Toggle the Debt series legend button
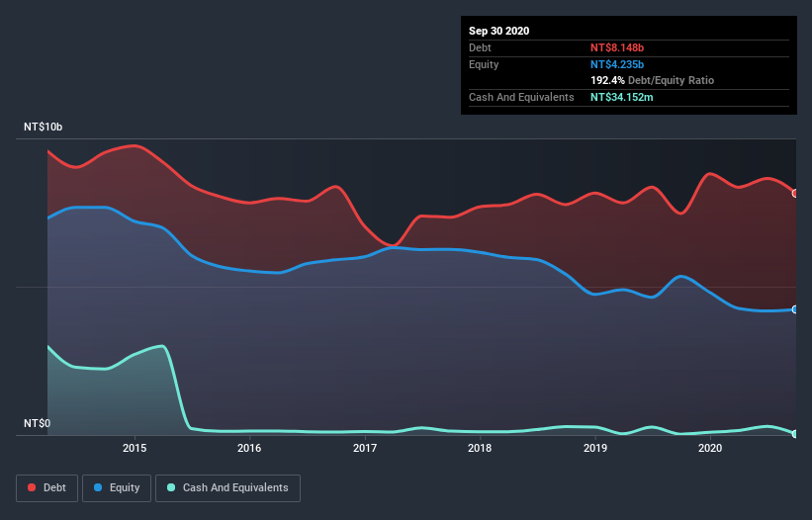Screen dimensions: 812x520 47,488
